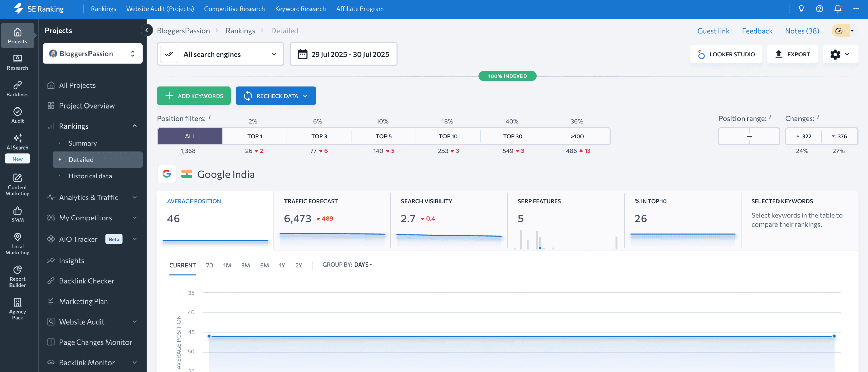
Task: Open the three-dots more menu
Action: (856, 9)
